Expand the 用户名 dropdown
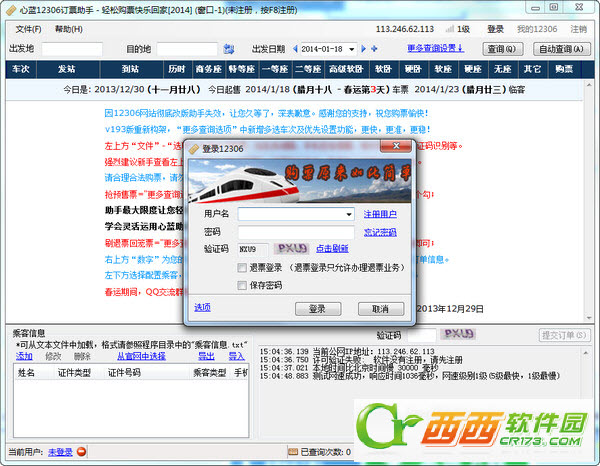 tap(349, 214)
